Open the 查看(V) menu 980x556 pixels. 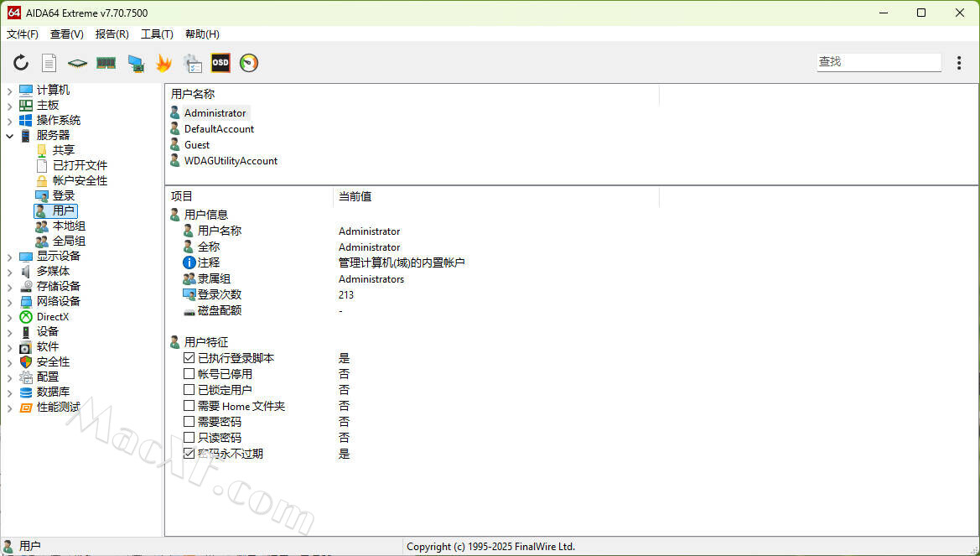coord(67,34)
